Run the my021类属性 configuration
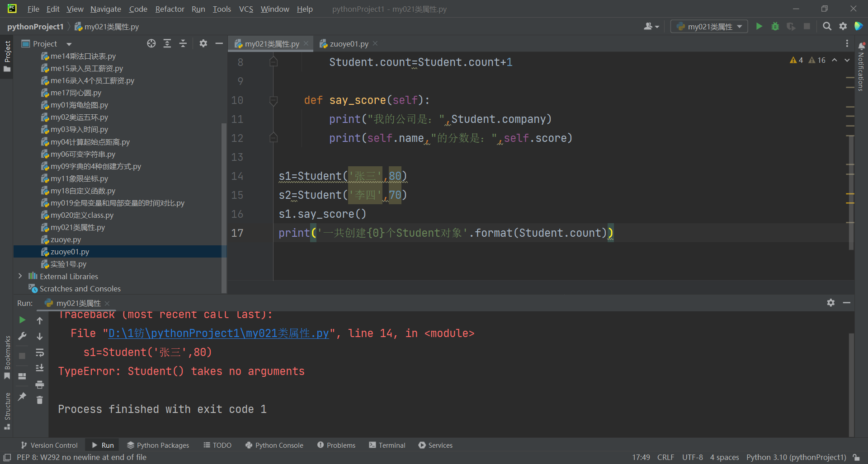Screen dimensions: 868x464 pos(759,27)
